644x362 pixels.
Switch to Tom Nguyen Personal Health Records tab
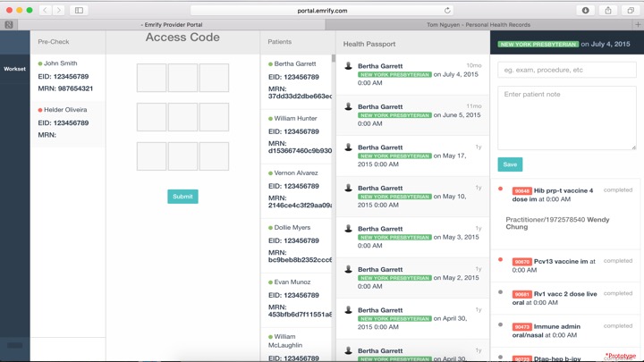click(x=479, y=25)
